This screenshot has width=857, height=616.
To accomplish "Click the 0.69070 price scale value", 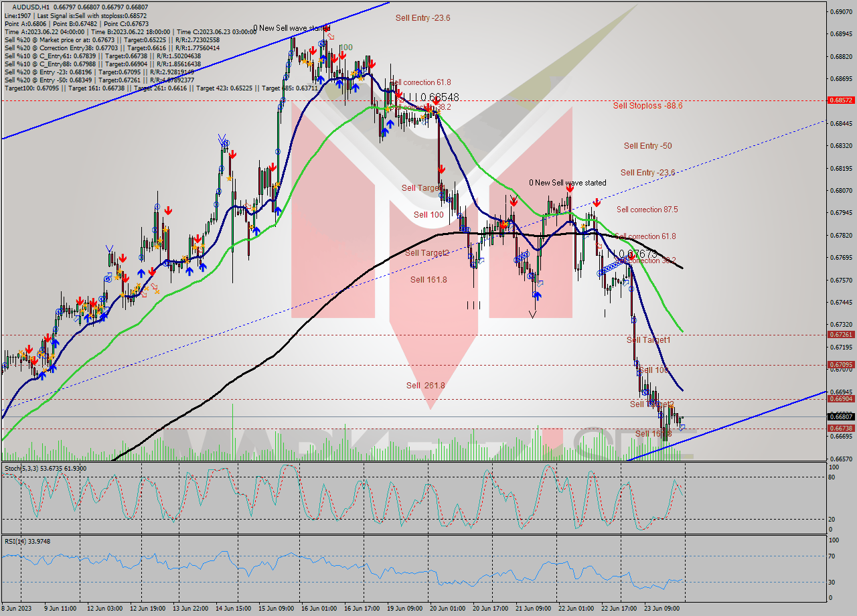I will [x=841, y=12].
